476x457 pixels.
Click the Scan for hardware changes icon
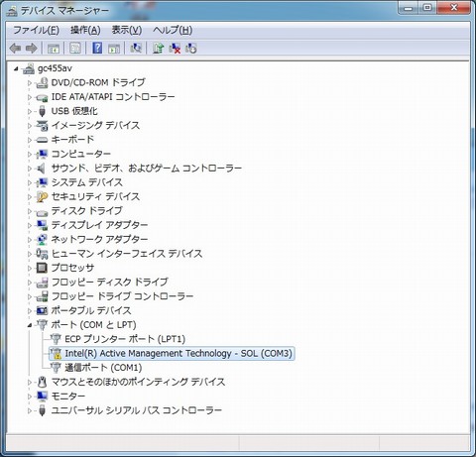136,49
